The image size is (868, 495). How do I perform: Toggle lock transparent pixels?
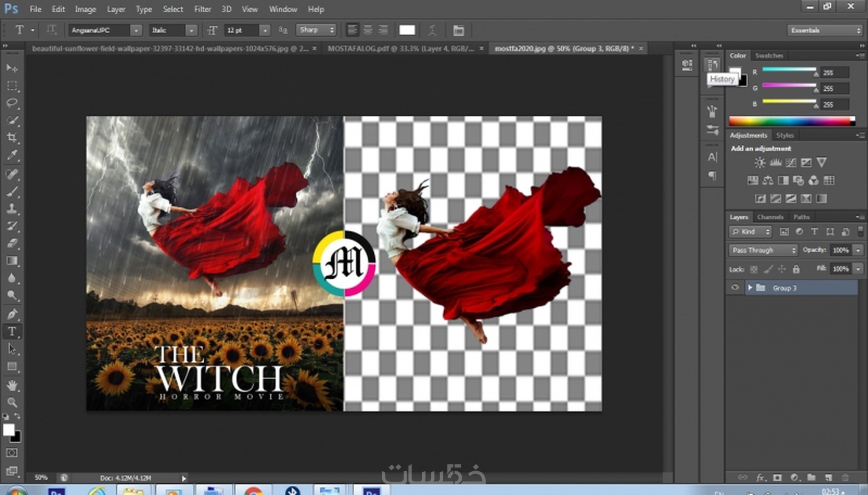point(754,269)
